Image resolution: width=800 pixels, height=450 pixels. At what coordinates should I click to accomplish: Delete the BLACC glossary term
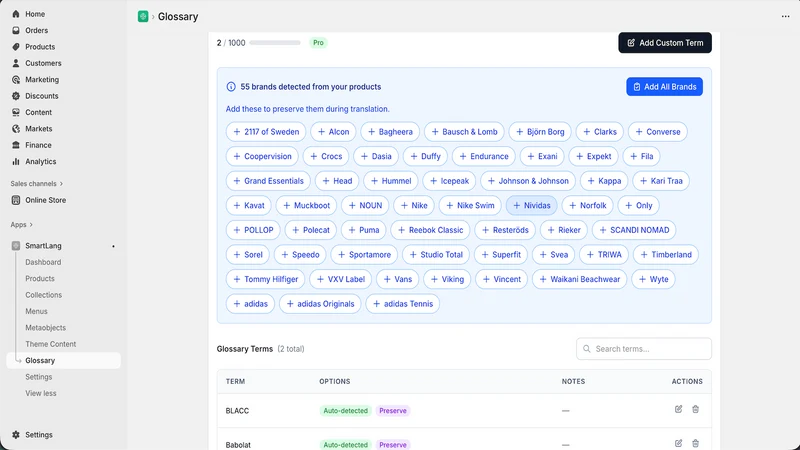(x=695, y=409)
